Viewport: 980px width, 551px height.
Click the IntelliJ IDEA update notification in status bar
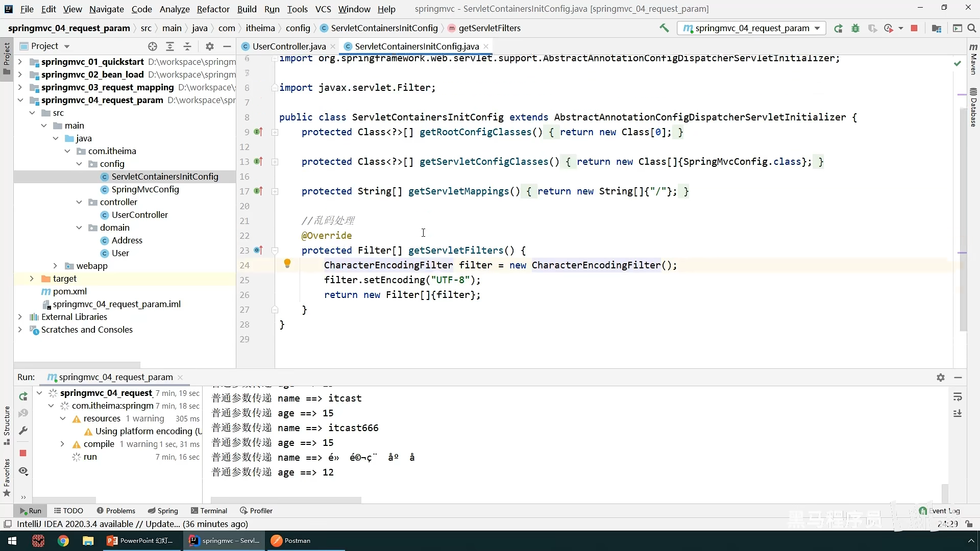pos(132,524)
